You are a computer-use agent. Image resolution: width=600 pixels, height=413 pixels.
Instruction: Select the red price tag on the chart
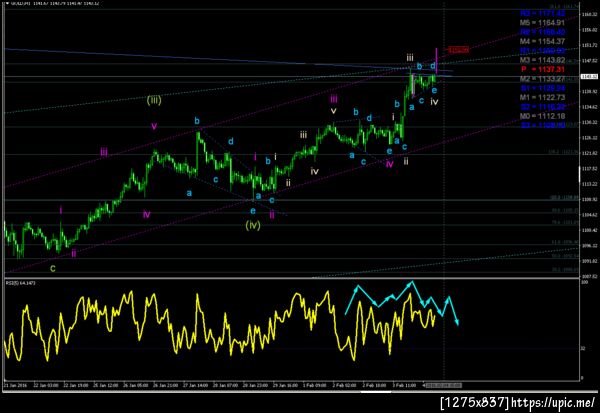(458, 50)
